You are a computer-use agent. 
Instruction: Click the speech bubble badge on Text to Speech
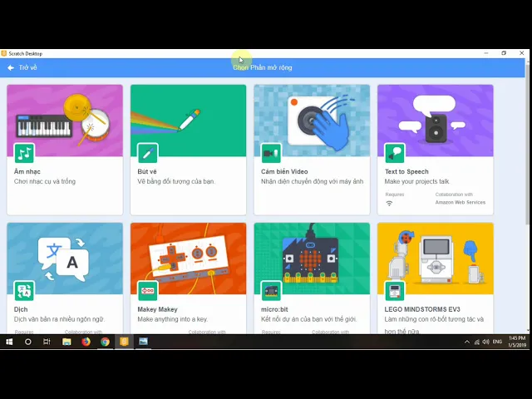pos(394,154)
